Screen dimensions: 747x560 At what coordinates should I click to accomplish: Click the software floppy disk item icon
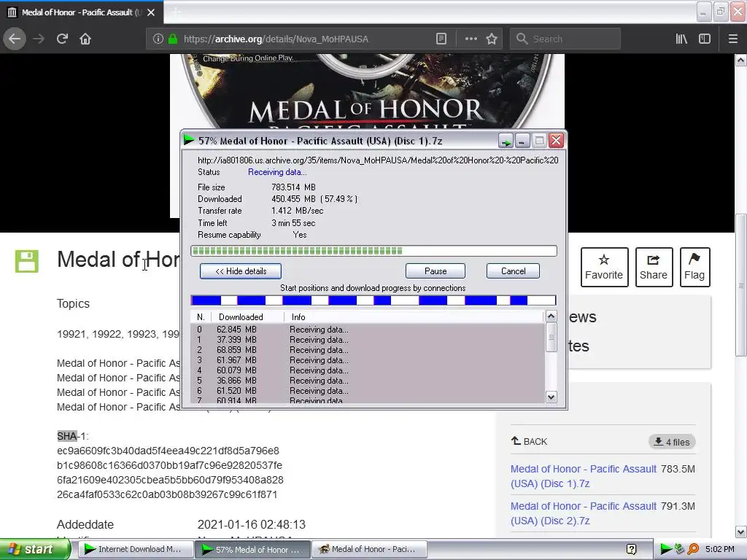tap(27, 262)
